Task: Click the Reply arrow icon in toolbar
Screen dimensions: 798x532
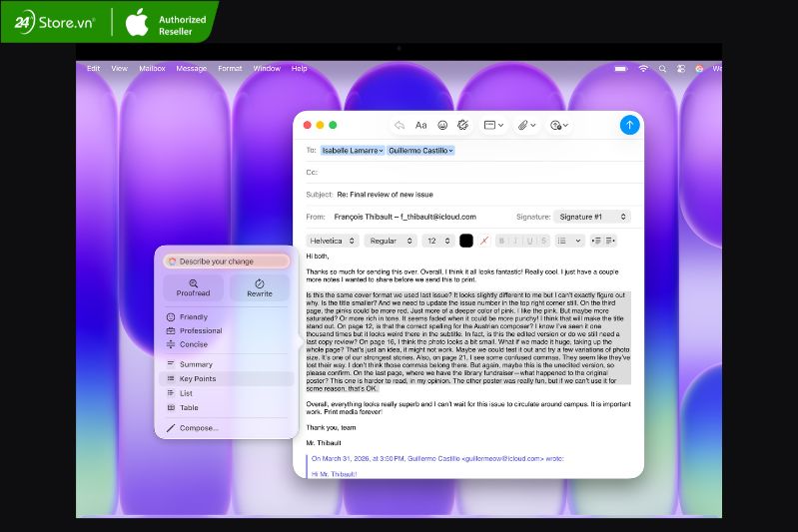Action: tap(399, 126)
